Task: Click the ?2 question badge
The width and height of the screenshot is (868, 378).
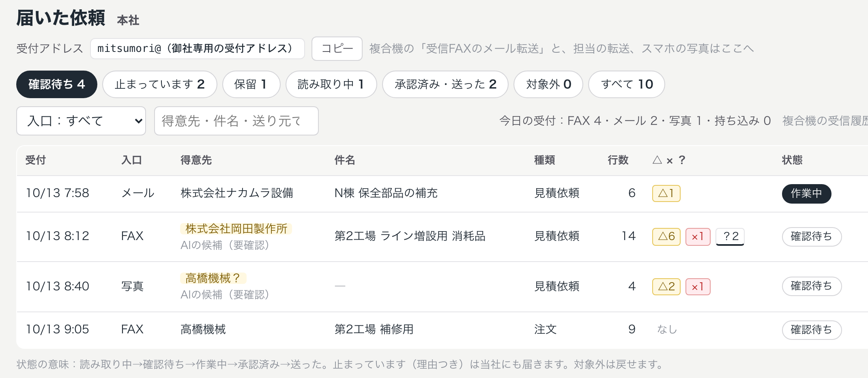Action: pos(730,236)
